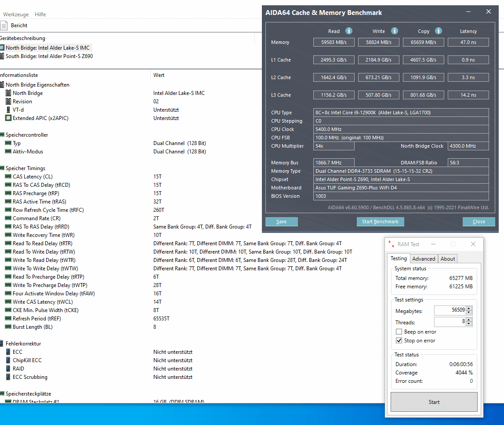Click the Fehlerkorrektur section icon

[2, 344]
